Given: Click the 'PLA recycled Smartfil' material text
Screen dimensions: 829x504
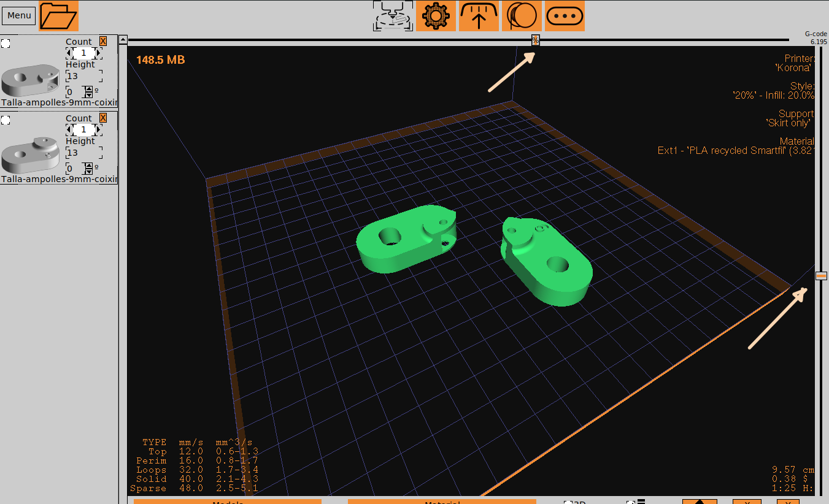Looking at the screenshot, I should pos(736,151).
